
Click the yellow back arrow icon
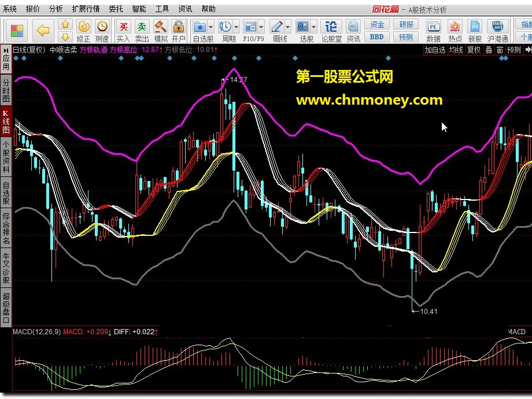(43, 31)
